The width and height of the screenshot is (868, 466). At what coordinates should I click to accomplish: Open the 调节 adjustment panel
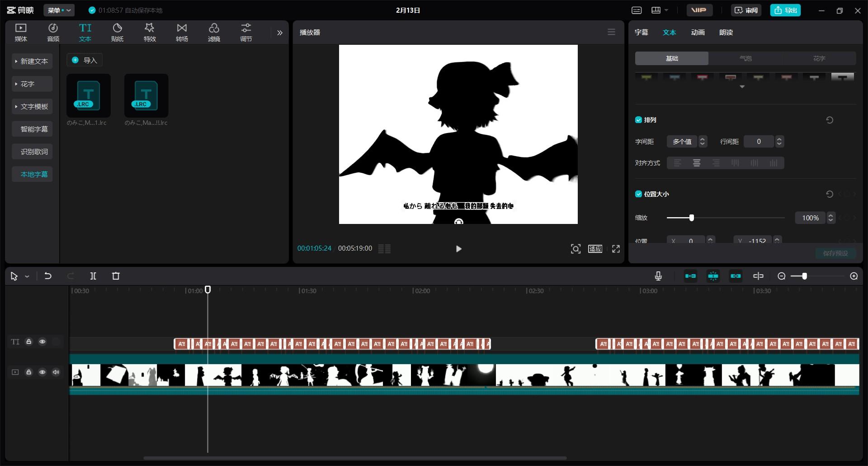click(x=246, y=33)
